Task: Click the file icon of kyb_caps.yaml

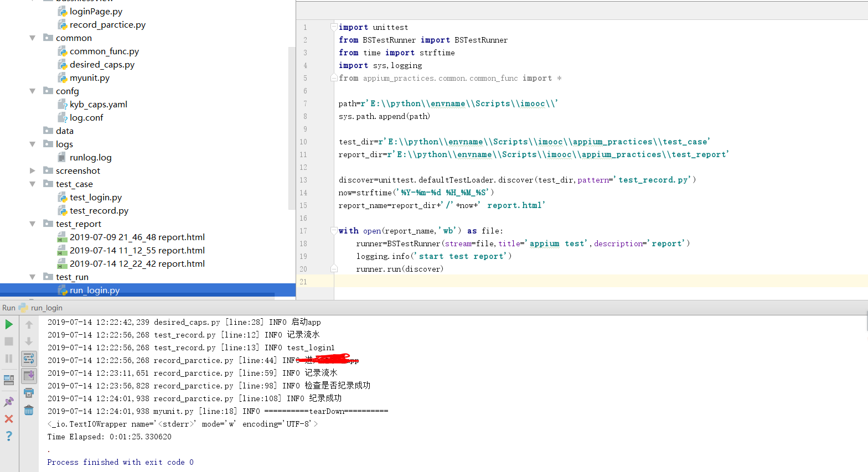Action: tap(63, 105)
